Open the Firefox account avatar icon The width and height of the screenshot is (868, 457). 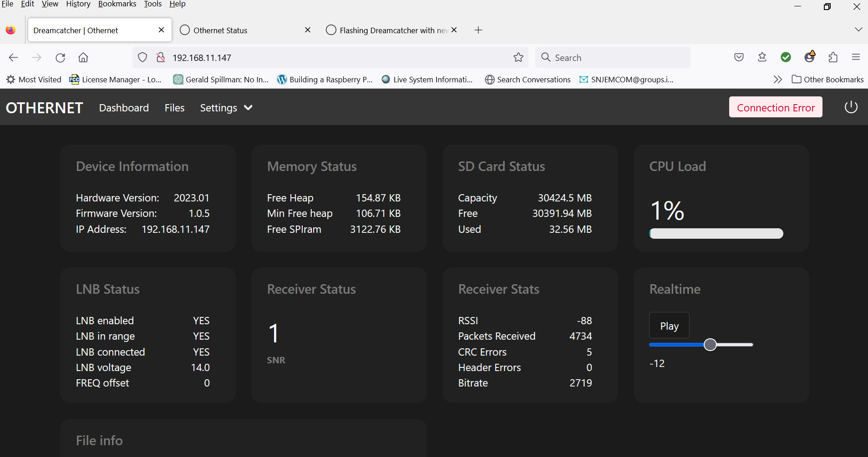tap(809, 57)
